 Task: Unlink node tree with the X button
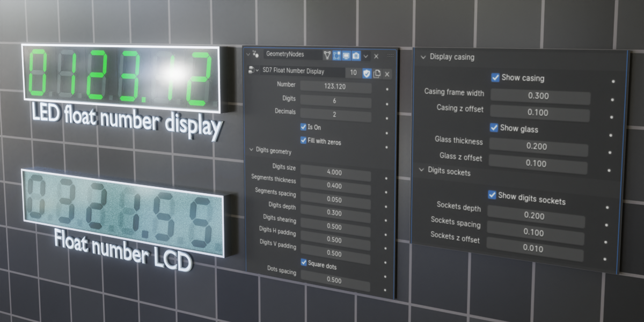click(387, 72)
